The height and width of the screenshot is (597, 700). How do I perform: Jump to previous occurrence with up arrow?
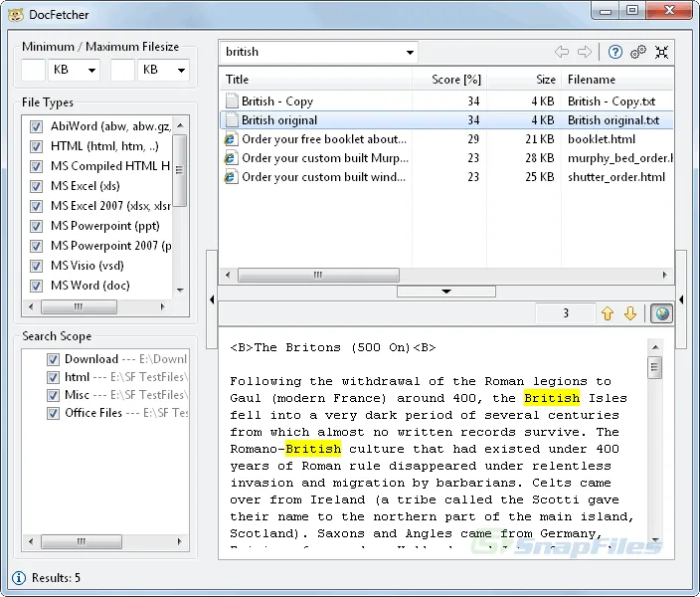pos(608,313)
